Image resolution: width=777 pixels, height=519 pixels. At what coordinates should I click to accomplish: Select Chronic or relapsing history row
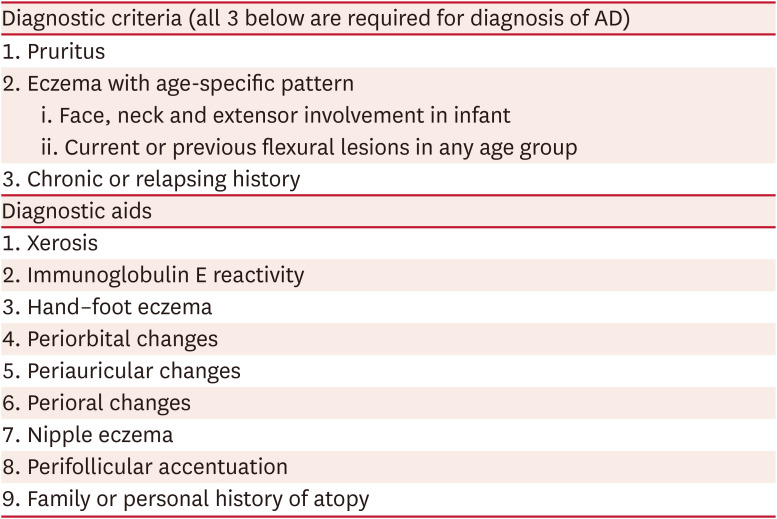tap(150, 180)
